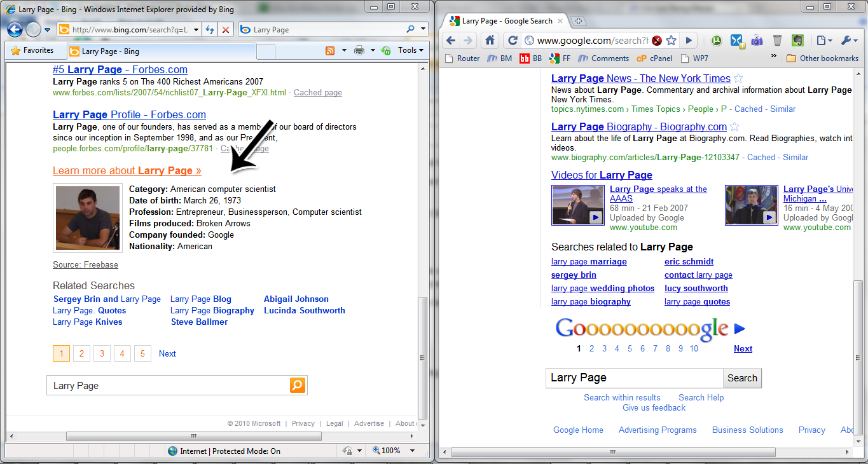
Task: Click the IE forward arrow button
Action: point(33,29)
